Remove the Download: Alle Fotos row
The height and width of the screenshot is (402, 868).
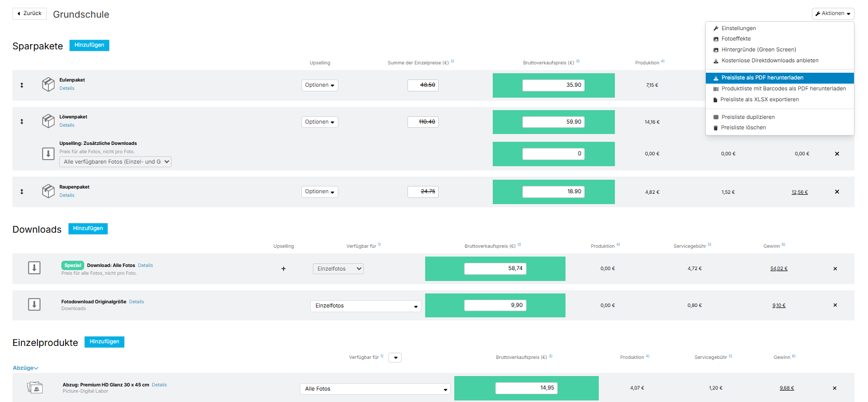835,269
